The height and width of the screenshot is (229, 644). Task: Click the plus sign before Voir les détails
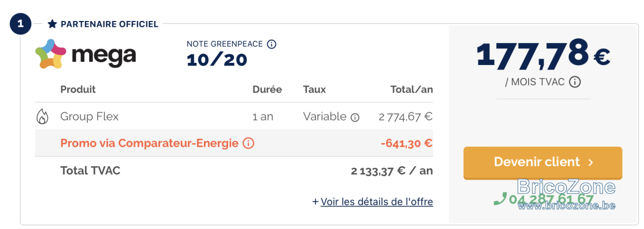(316, 202)
